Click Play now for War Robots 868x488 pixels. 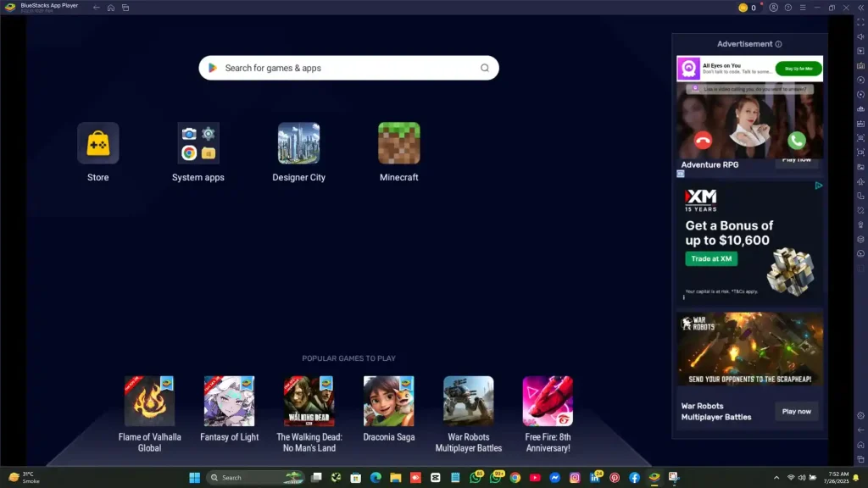797,412
